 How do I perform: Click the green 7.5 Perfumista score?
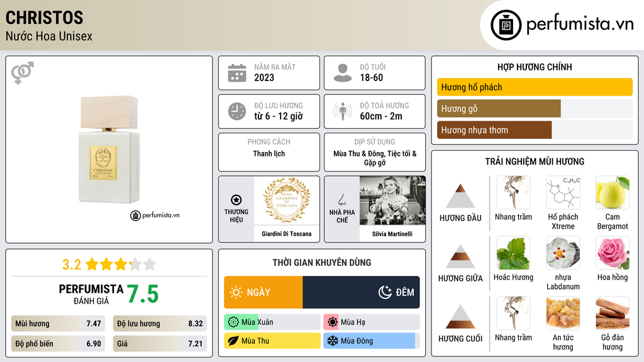click(x=143, y=294)
